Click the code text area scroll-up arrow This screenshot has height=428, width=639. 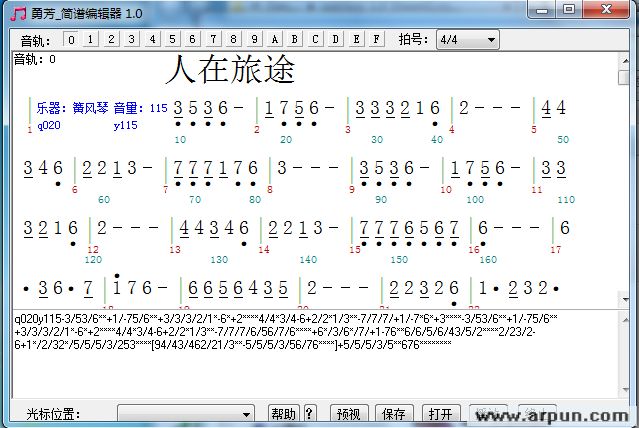tap(625, 320)
